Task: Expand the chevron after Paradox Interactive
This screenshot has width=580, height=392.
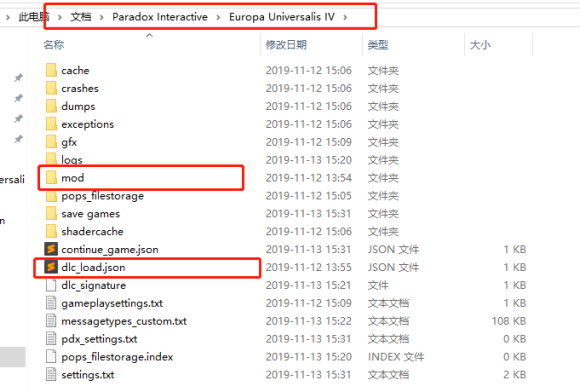Action: (218, 17)
